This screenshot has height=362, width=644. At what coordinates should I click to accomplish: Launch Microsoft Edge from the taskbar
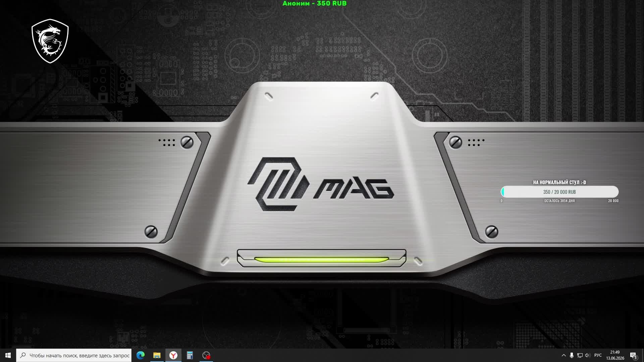tap(141, 355)
